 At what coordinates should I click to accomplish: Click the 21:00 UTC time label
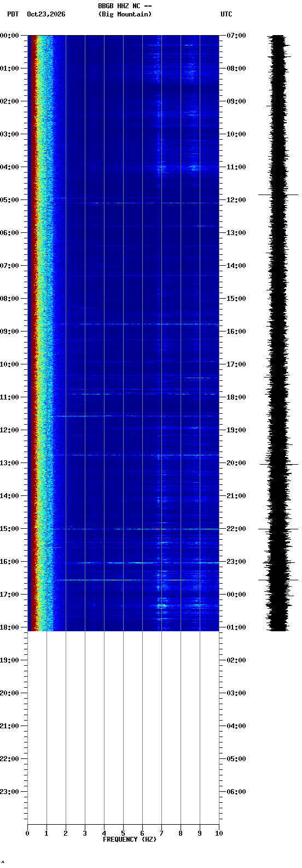(236, 496)
